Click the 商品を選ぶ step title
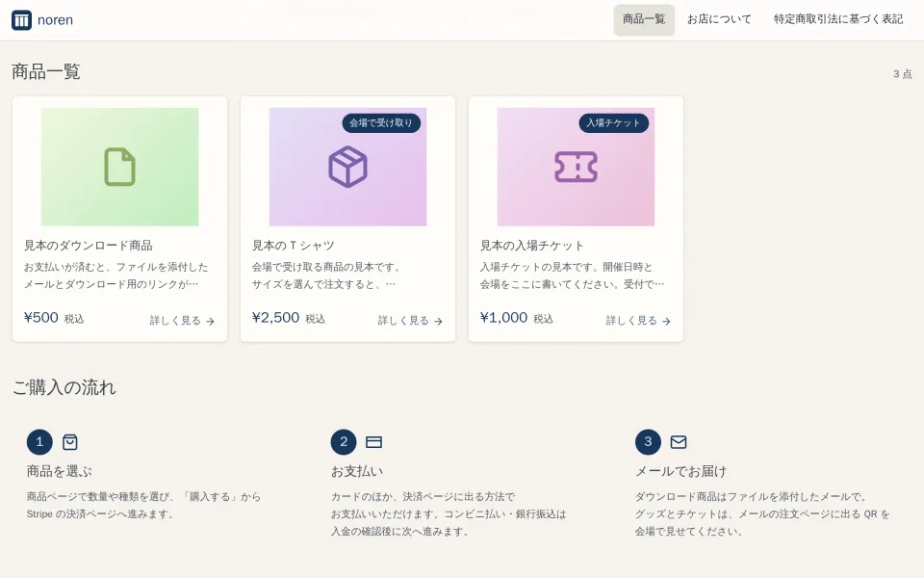The width and height of the screenshot is (924, 578). (60, 471)
